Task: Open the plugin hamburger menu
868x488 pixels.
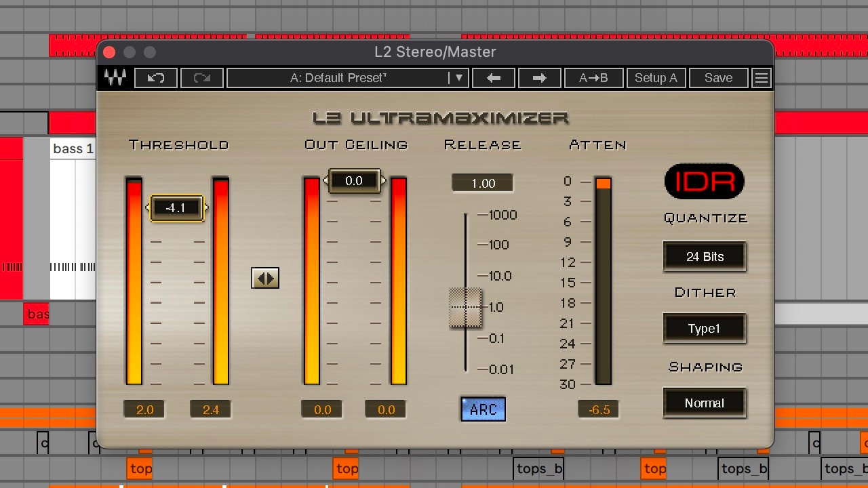Action: tap(762, 78)
